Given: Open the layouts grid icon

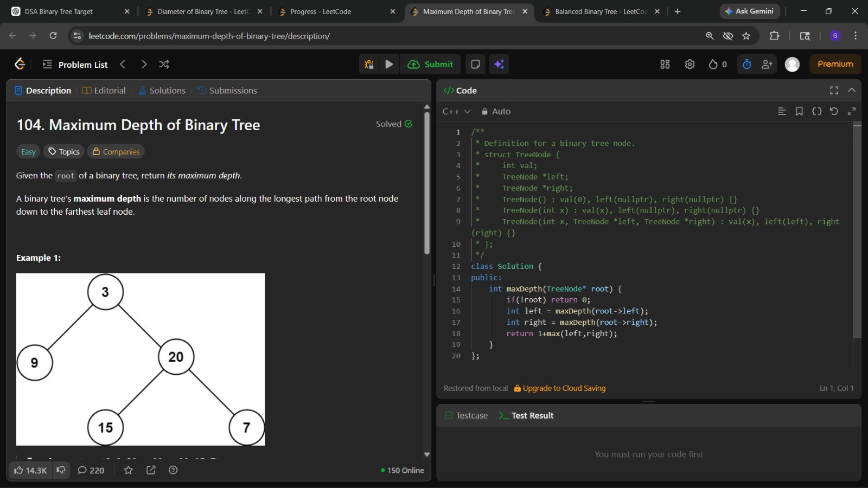Looking at the screenshot, I should tap(665, 65).
